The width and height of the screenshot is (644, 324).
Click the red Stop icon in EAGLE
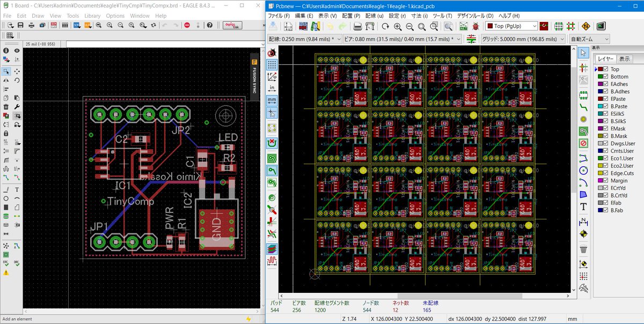point(187,25)
